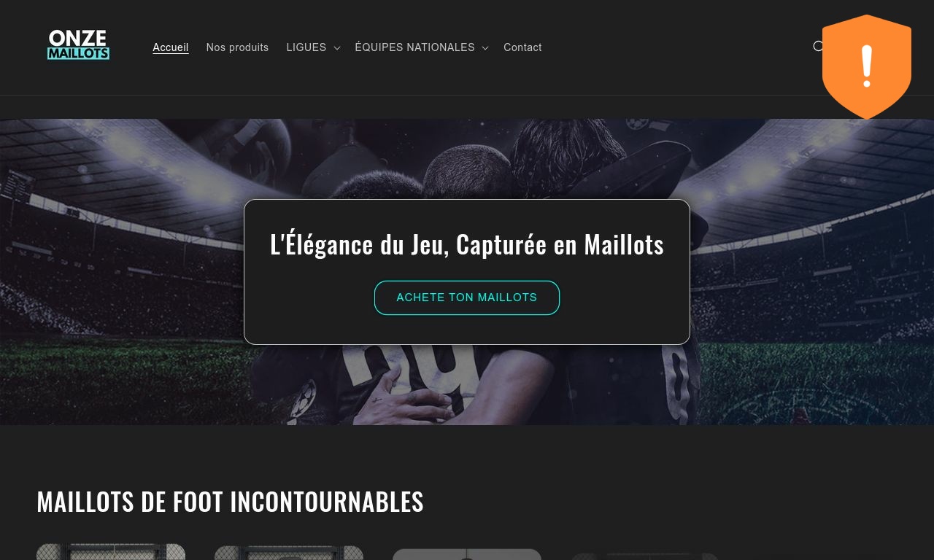934x560 pixels.
Task: Open the LIGUES menu label
Action: tap(306, 47)
